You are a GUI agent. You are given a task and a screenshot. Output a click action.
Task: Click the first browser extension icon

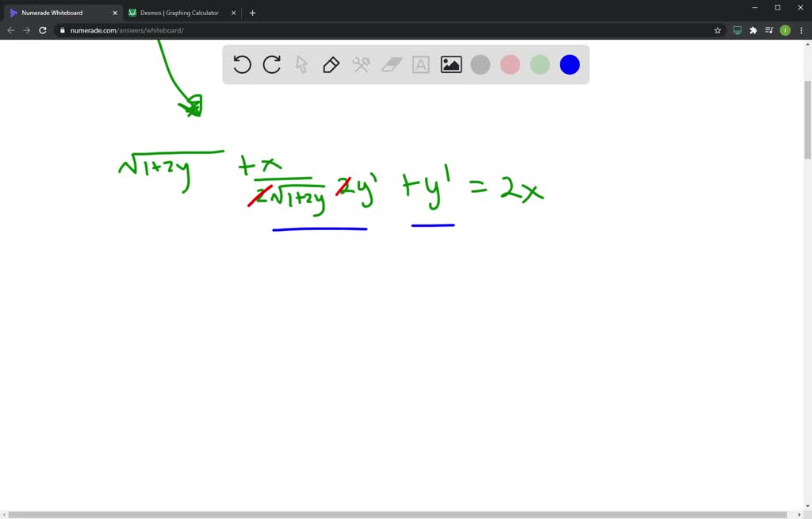737,29
